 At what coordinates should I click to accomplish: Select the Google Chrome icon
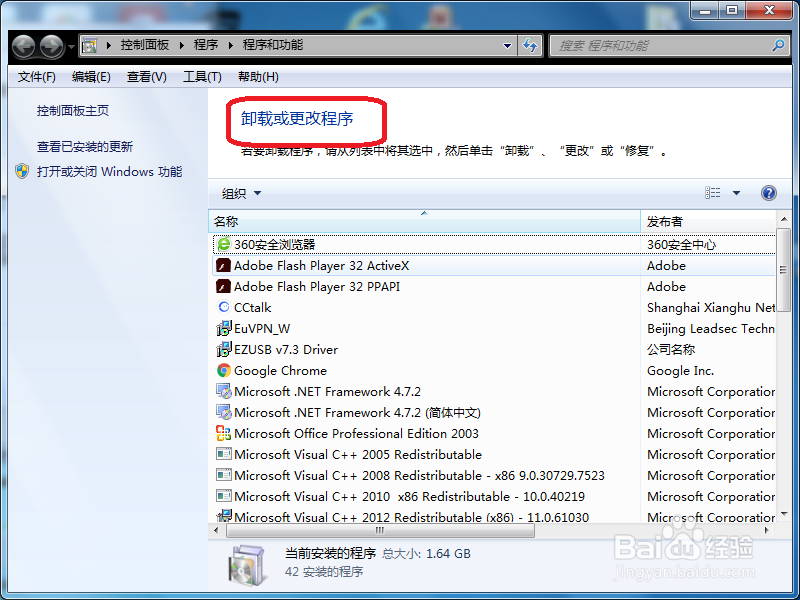(x=223, y=370)
